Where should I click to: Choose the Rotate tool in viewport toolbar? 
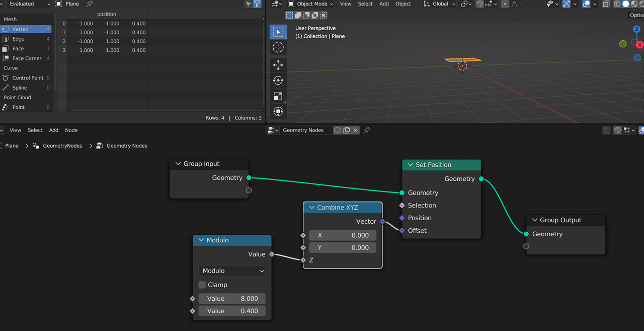(x=278, y=80)
